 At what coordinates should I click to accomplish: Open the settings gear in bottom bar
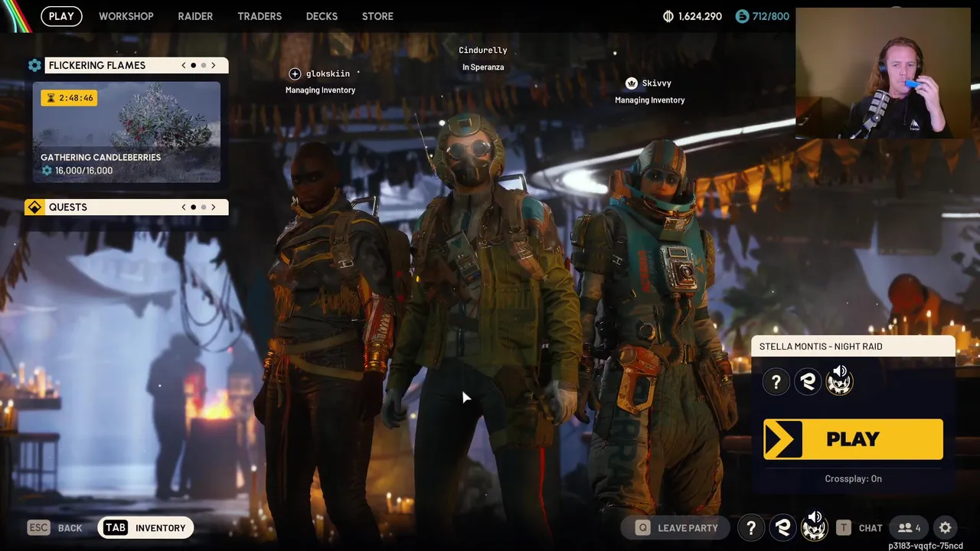946,528
